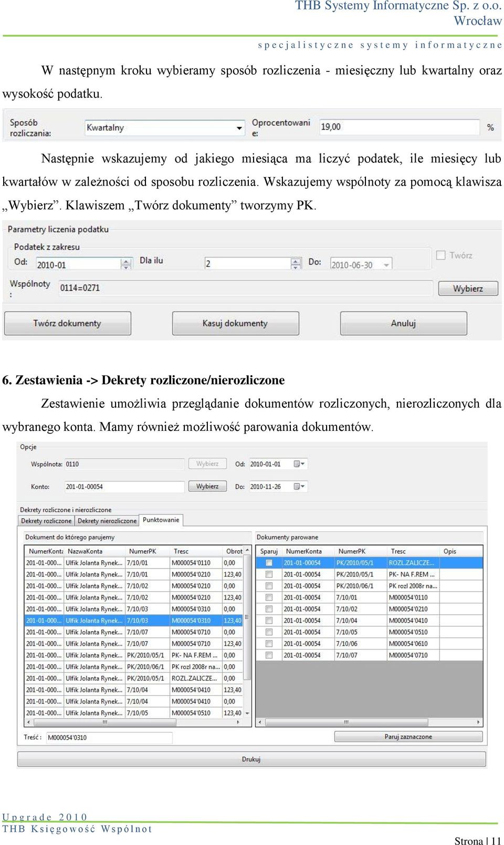Click the Obrot column header
The height and width of the screenshot is (845, 504).
point(234,551)
